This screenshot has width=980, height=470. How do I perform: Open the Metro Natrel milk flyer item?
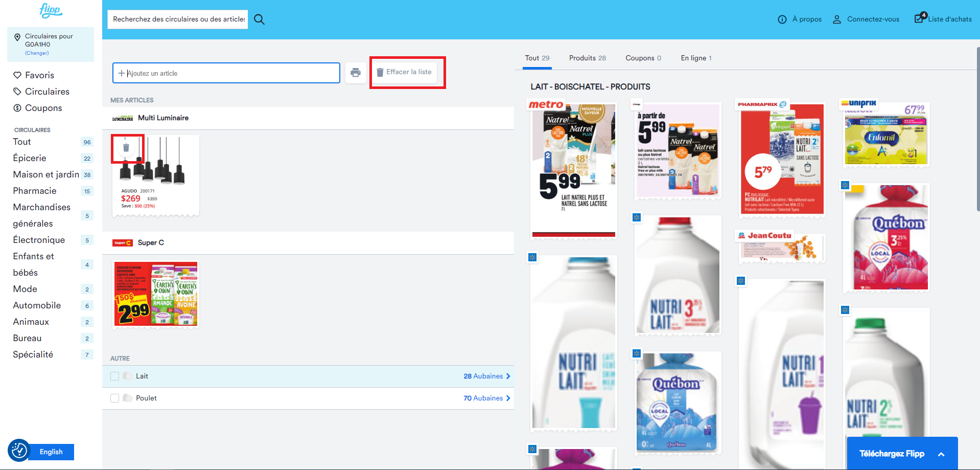point(573,170)
